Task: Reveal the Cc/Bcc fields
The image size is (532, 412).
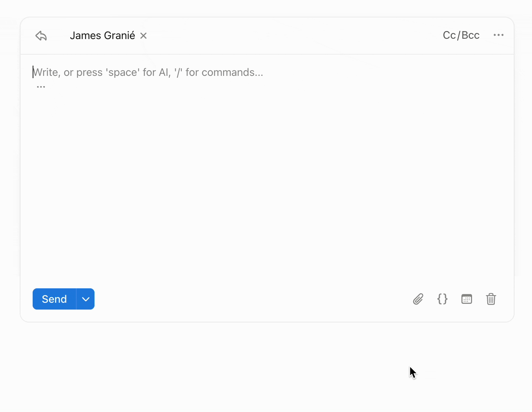Action: pyautogui.click(x=461, y=35)
